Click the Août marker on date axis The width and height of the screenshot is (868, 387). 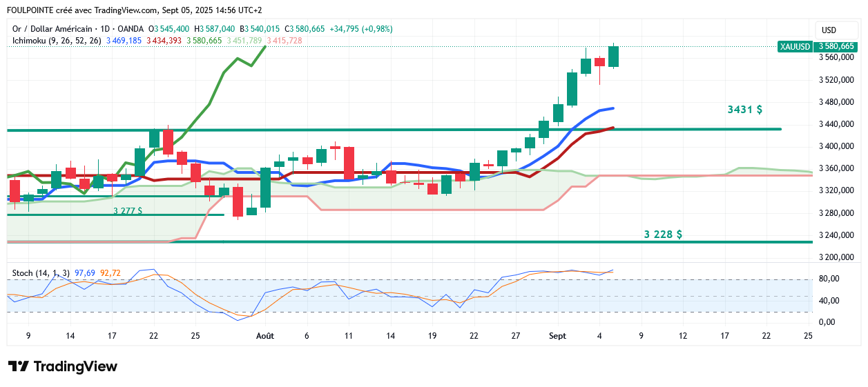(265, 336)
